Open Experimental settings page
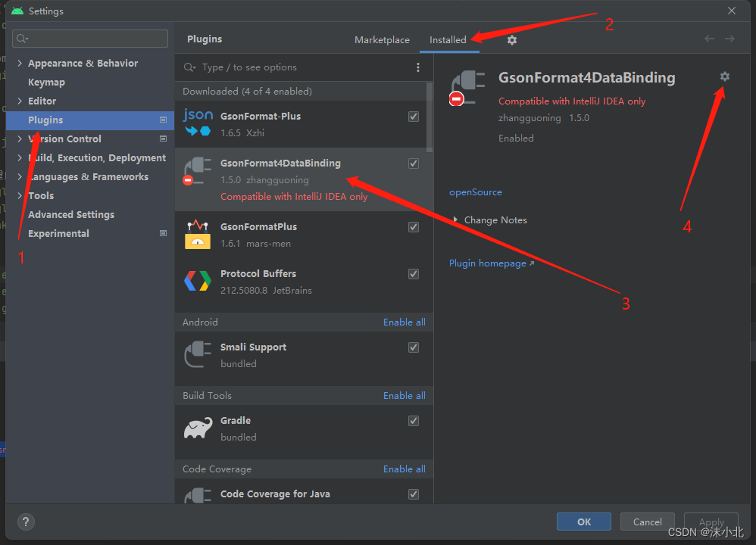This screenshot has height=545, width=756. (x=58, y=233)
